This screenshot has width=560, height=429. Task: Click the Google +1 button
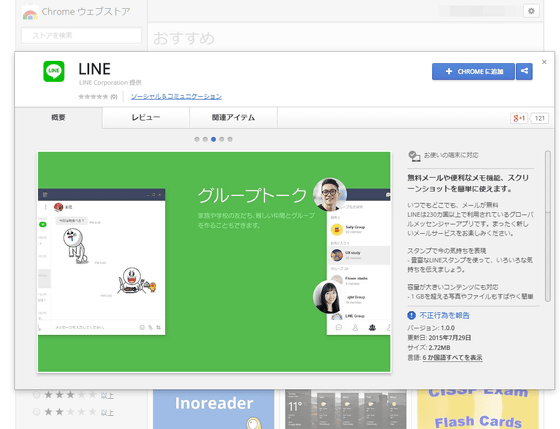pyautogui.click(x=519, y=118)
